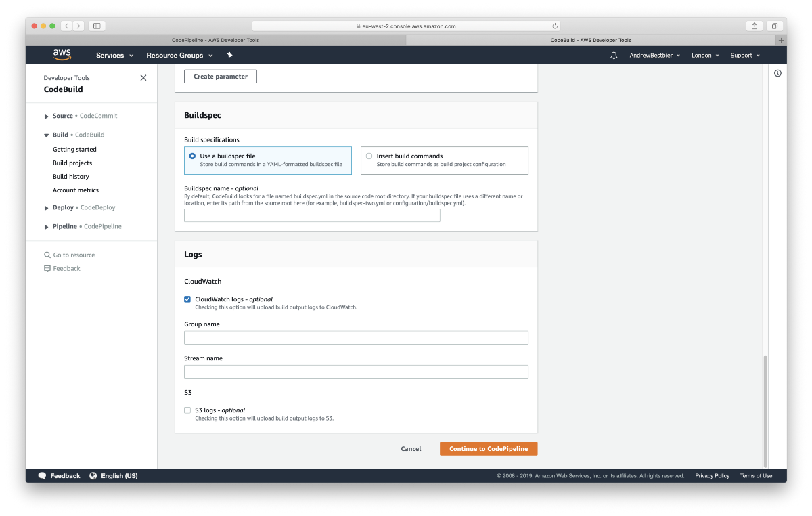
Task: Reload the page with the refresh icon
Action: pos(555,26)
